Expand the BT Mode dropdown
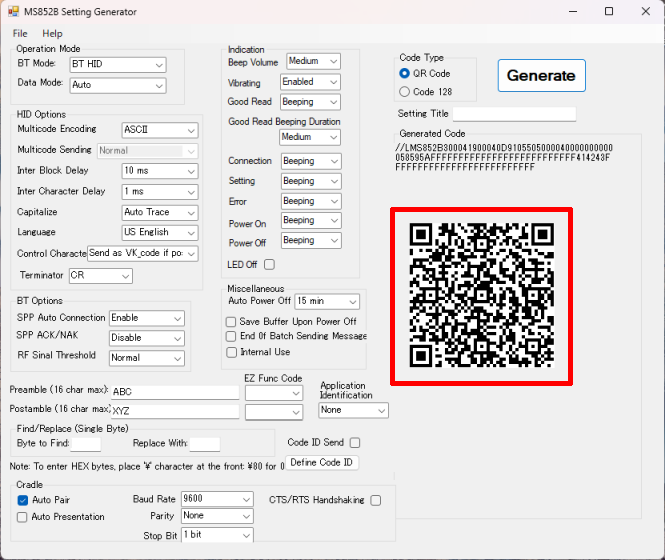 [x=117, y=65]
